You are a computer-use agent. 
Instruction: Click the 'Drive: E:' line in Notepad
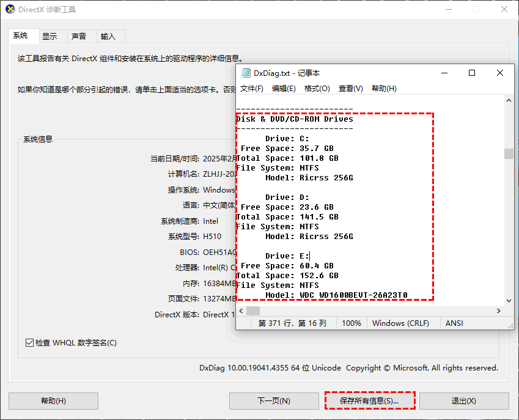(287, 256)
